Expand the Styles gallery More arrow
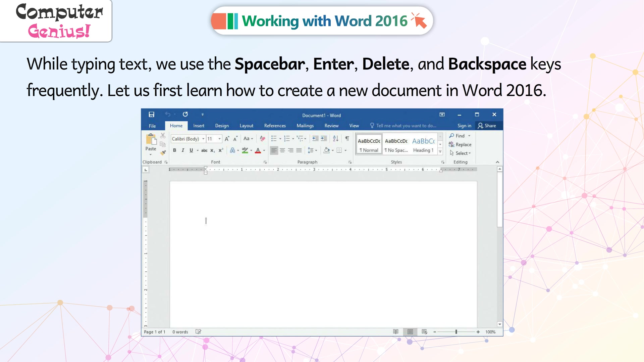Screen dimensions: 644x362 (440, 152)
